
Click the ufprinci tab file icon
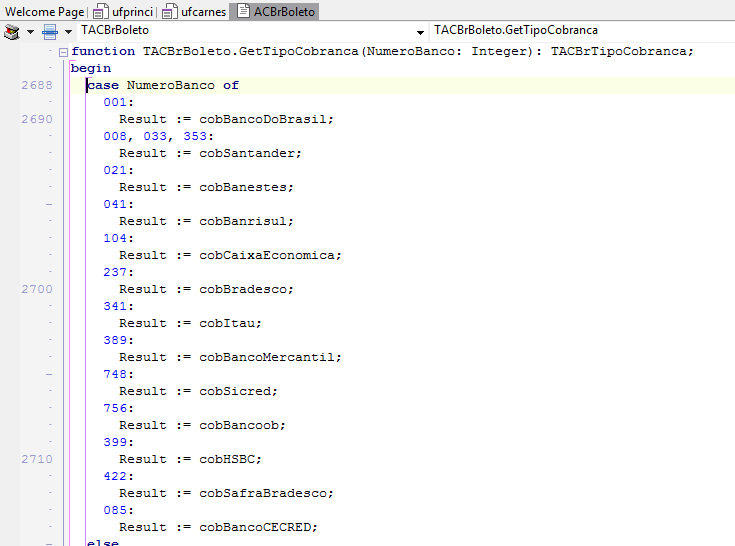[100, 11]
